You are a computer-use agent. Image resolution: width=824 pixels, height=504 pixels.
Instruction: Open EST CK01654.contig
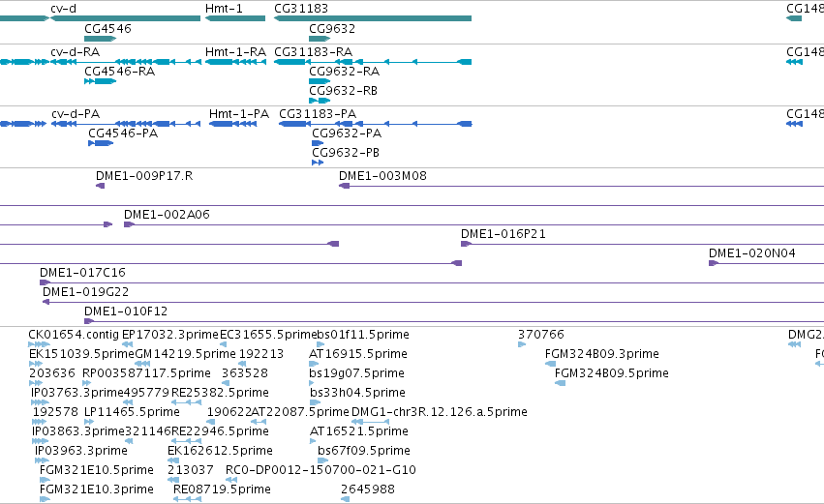(x=39, y=344)
